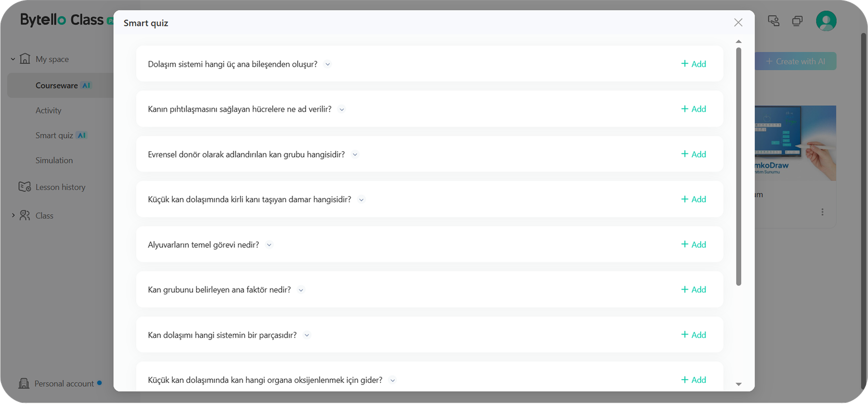Image resolution: width=868 pixels, height=404 pixels.
Task: Select Smart quiz in the sidebar
Action: click(54, 136)
